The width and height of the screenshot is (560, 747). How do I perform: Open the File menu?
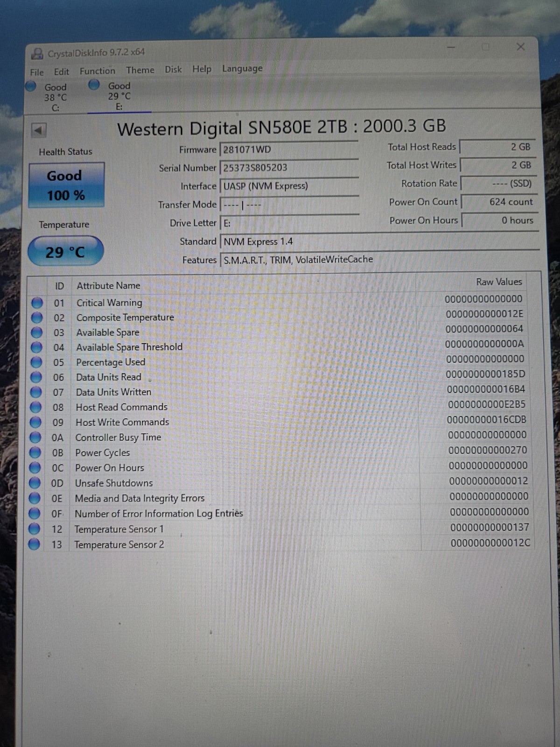36,72
